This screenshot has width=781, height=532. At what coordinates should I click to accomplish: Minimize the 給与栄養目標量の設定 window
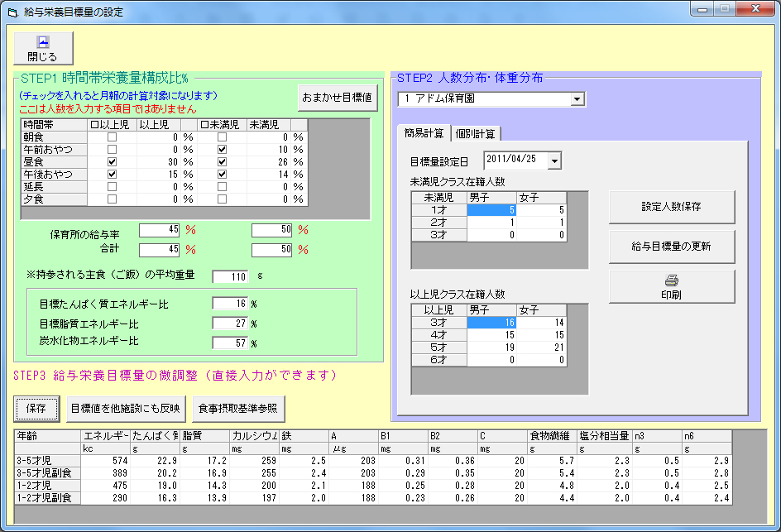tap(702, 8)
